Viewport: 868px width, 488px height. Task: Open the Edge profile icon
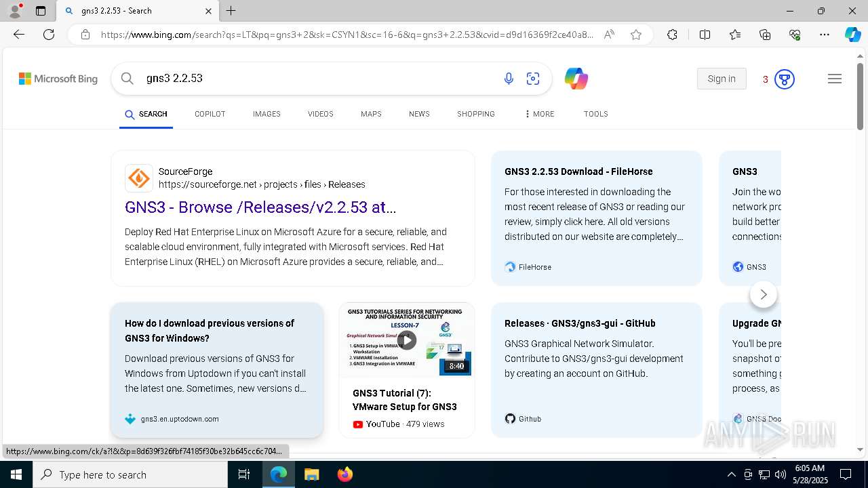(x=15, y=10)
